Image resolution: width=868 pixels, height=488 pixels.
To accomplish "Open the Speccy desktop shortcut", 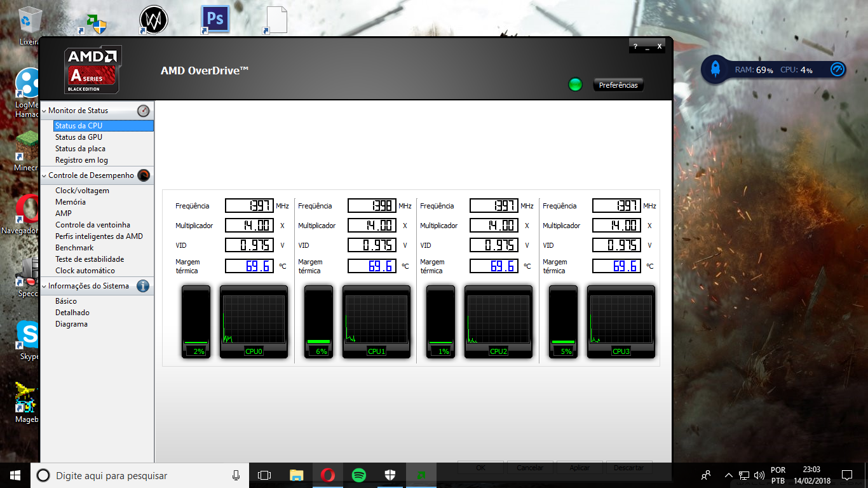I will click(x=28, y=278).
